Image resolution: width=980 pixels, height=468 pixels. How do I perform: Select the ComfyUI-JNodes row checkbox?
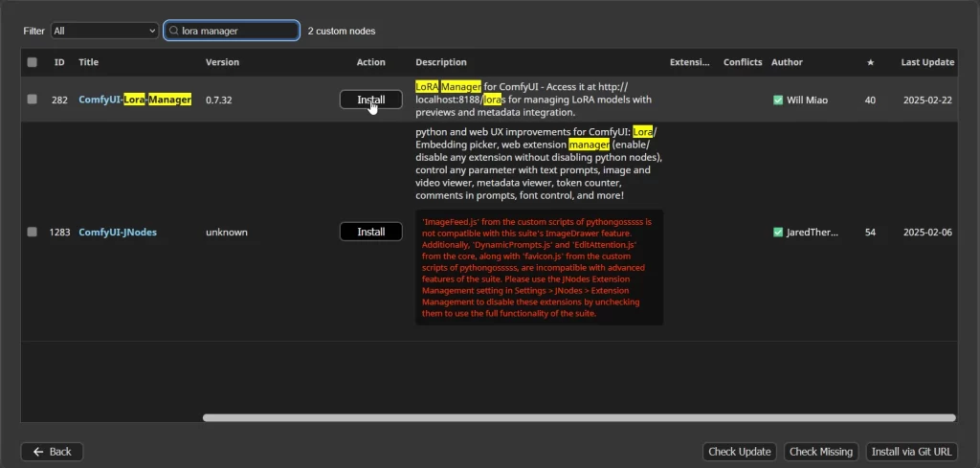(33, 232)
